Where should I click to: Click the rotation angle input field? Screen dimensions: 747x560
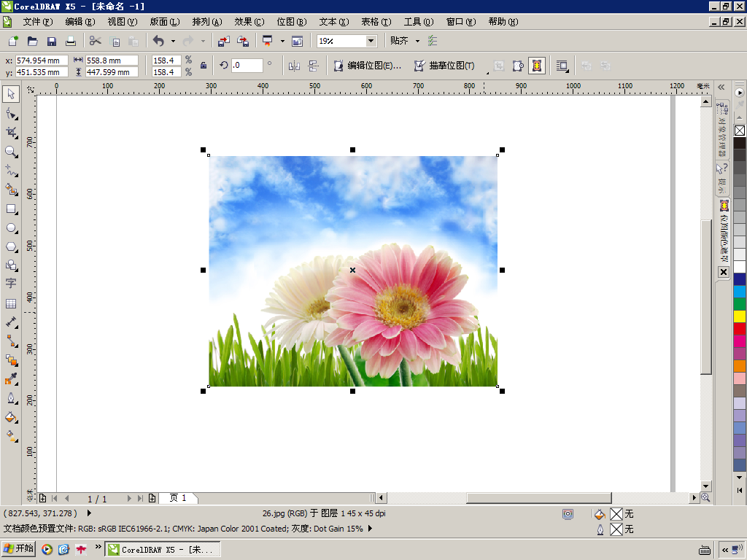point(247,65)
